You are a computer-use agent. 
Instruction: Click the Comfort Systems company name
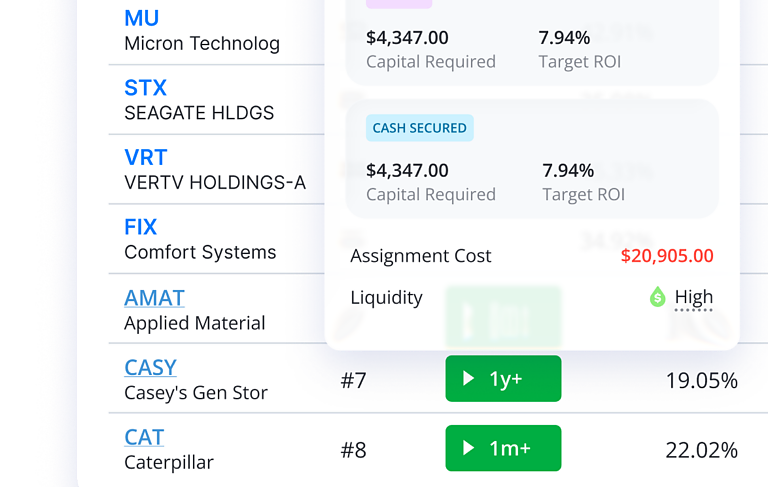coord(200,252)
